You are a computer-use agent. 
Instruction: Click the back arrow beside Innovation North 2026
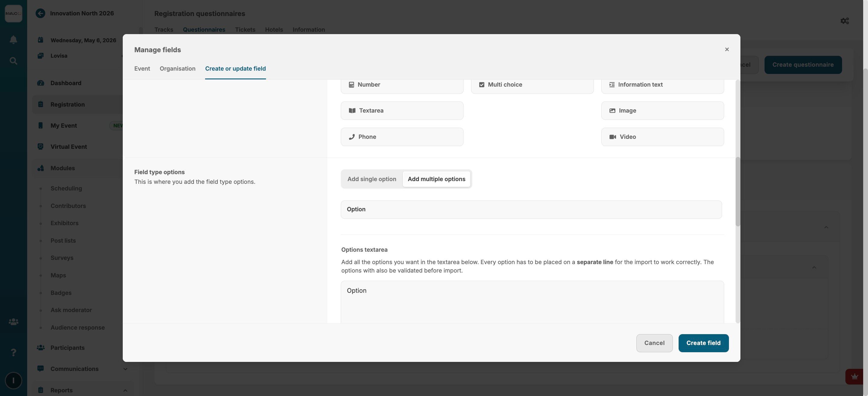pos(40,14)
